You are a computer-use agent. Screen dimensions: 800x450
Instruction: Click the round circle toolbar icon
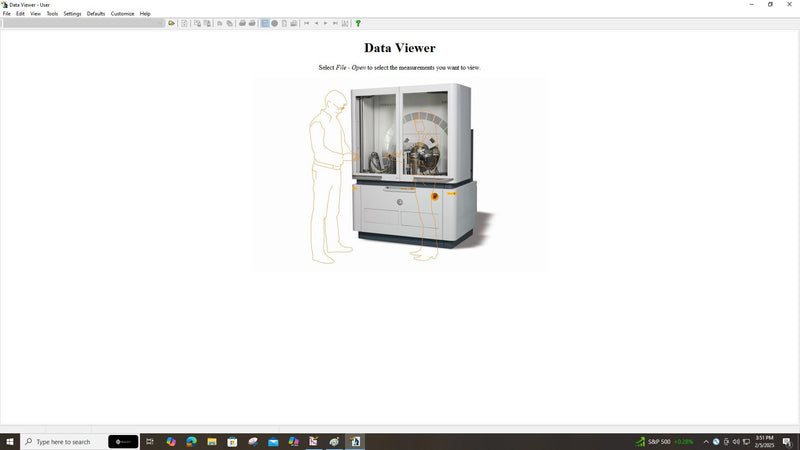coord(274,23)
